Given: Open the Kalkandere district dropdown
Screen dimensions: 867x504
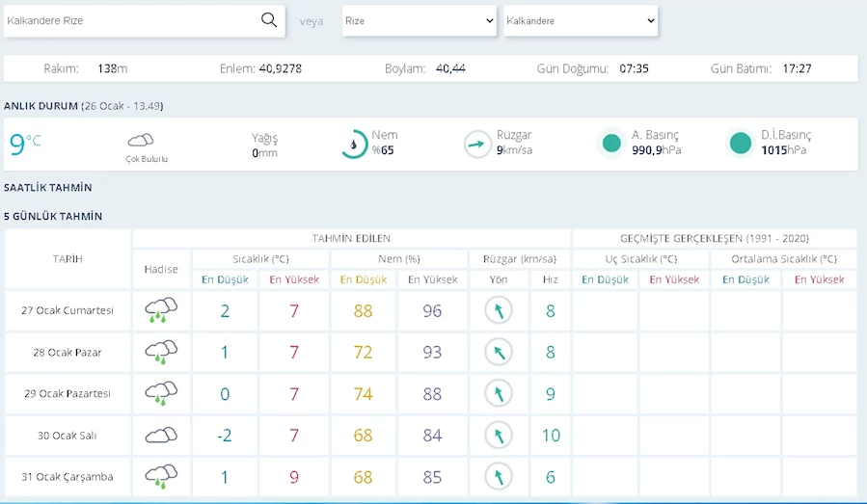Looking at the screenshot, I should click(581, 21).
